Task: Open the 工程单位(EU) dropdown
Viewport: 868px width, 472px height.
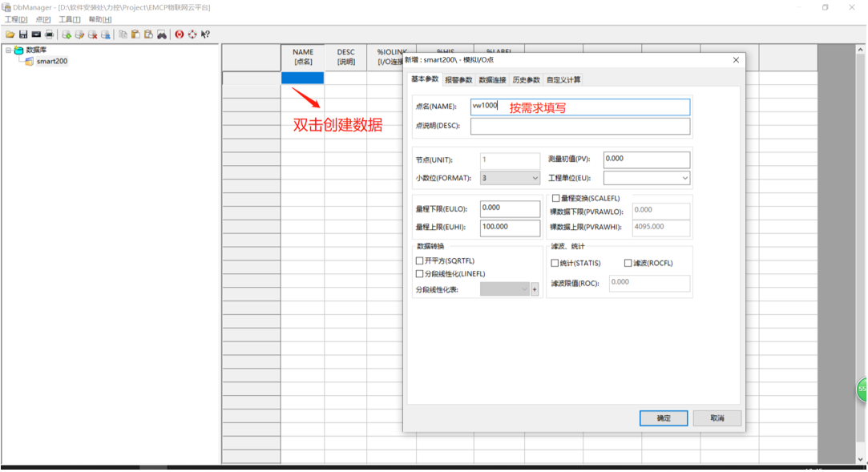Action: 684,177
